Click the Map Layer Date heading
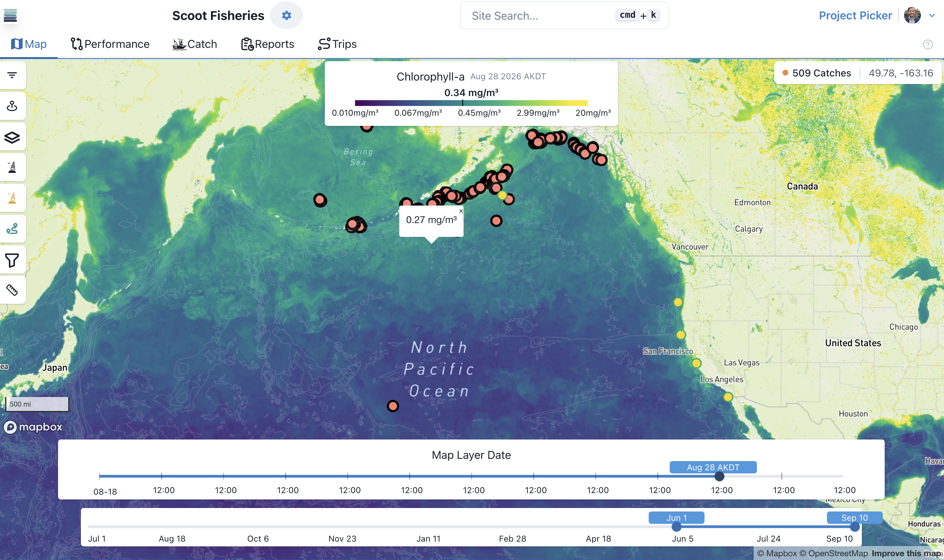 [471, 455]
